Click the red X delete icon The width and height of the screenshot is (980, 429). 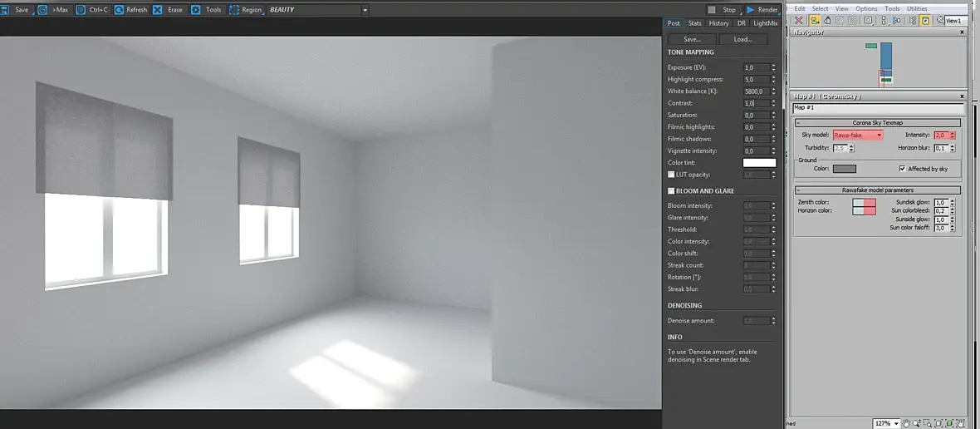click(799, 20)
